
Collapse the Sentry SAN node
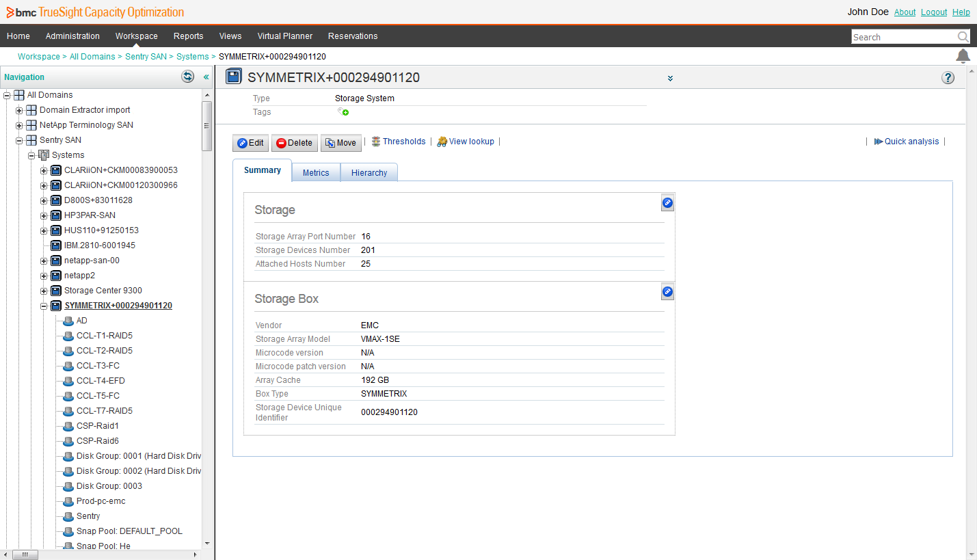[19, 140]
